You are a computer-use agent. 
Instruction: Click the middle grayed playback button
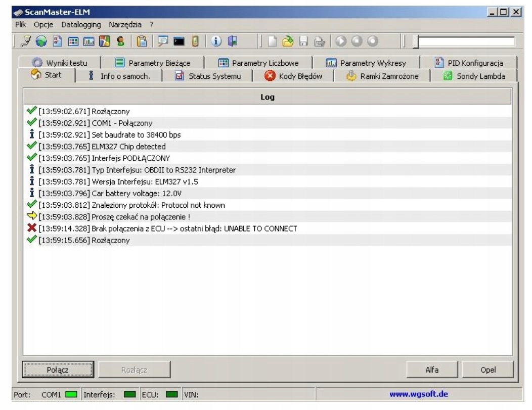357,41
